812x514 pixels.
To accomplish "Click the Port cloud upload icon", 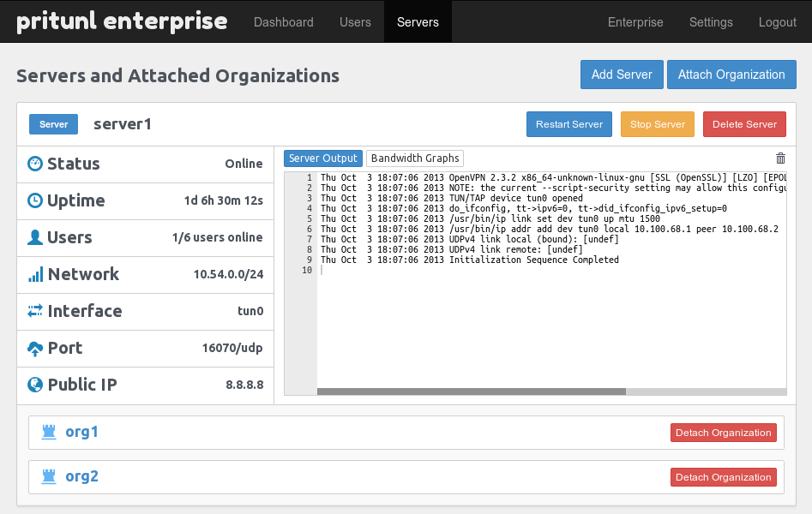I will pos(35,348).
